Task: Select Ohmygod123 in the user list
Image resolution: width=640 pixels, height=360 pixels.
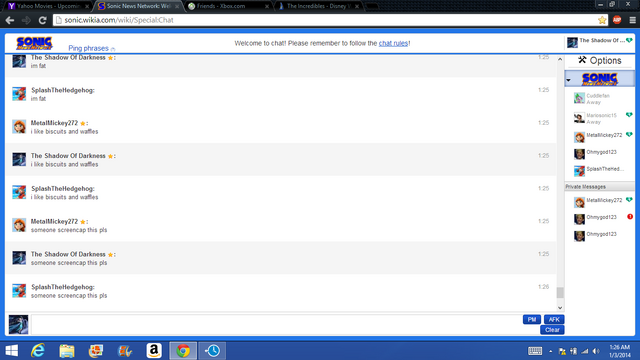Action: coord(600,153)
